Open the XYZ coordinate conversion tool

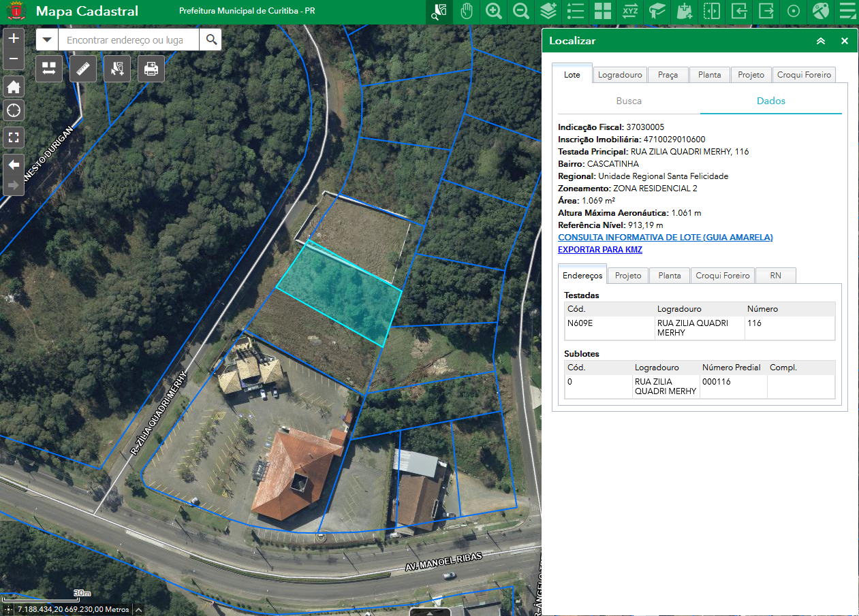pos(630,12)
